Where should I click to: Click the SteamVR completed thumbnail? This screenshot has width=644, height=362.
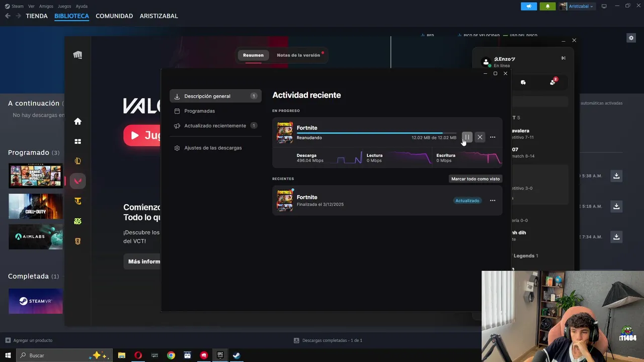coord(36,301)
